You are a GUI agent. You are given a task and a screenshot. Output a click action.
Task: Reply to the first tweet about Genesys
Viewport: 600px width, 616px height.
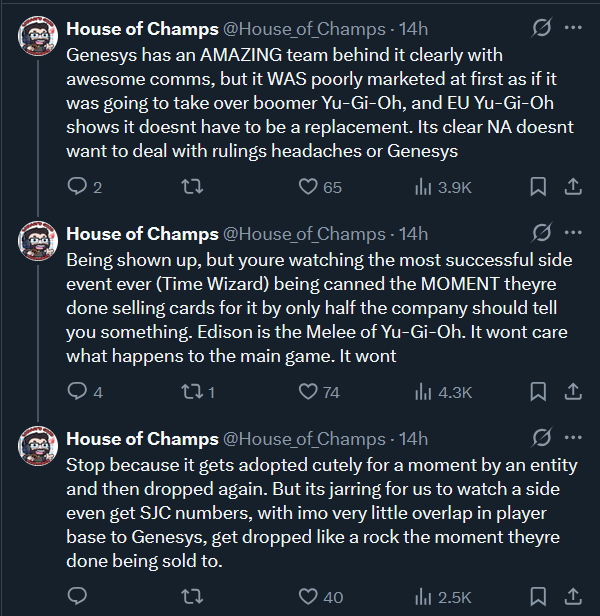tap(78, 187)
